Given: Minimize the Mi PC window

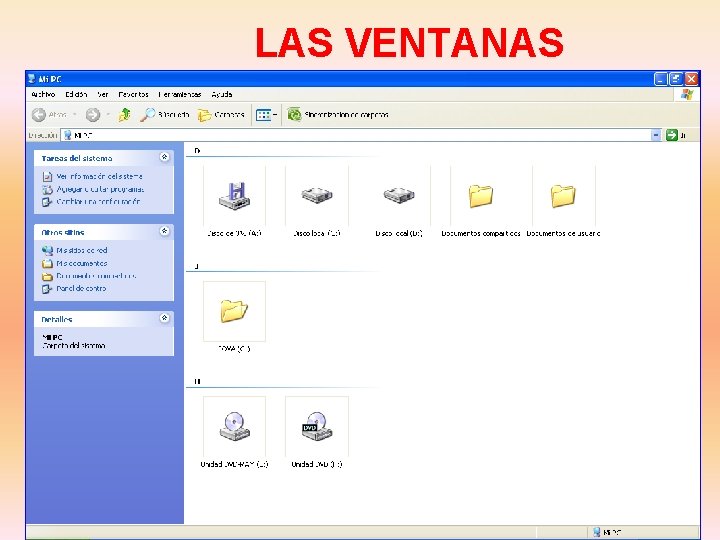Looking at the screenshot, I should [660, 79].
